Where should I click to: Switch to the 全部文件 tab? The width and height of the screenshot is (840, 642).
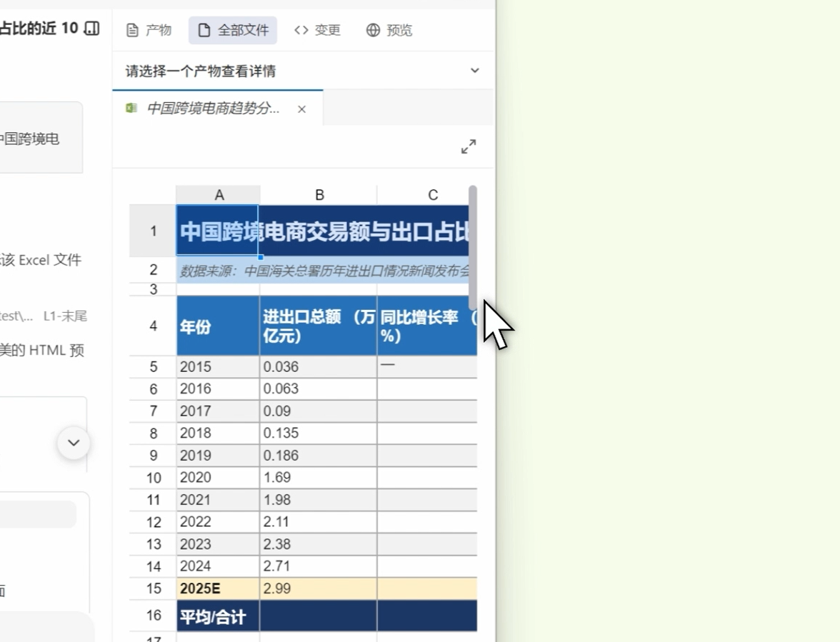point(233,30)
